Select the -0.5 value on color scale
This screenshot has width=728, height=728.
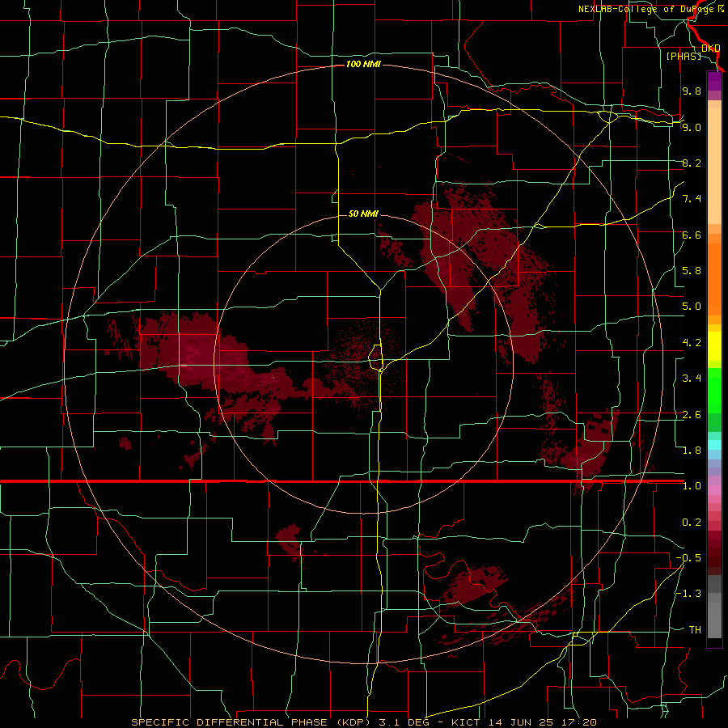(x=688, y=557)
